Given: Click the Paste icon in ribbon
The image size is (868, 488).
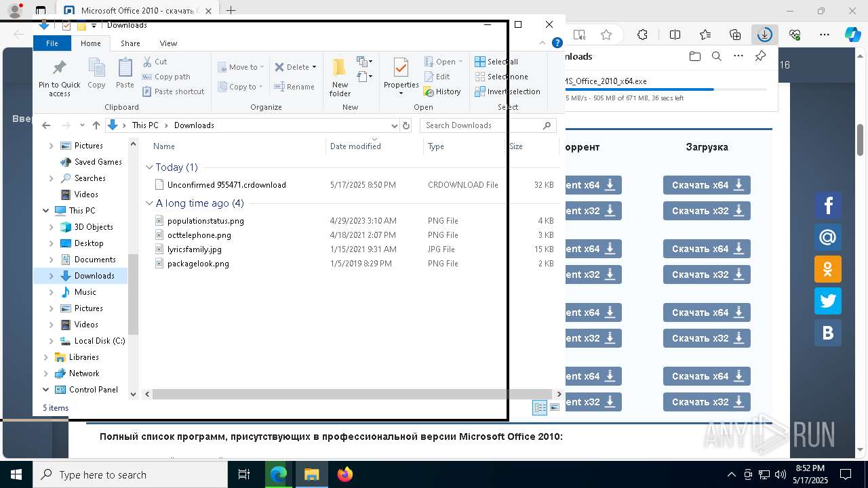Looking at the screenshot, I should click(125, 68).
